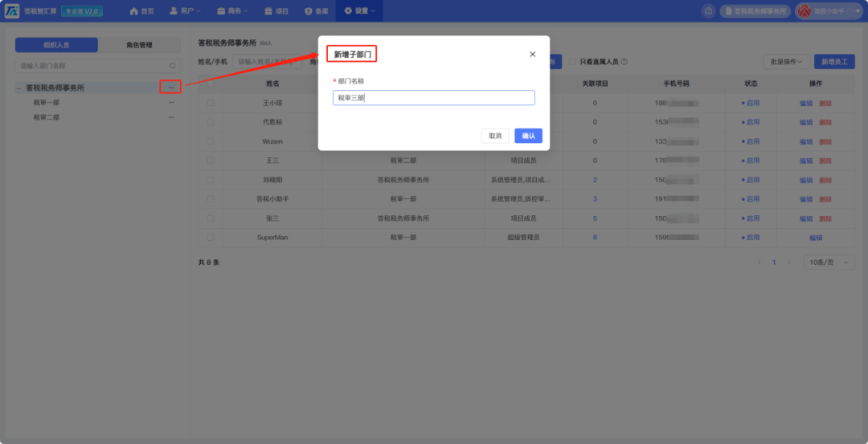This screenshot has height=444, width=868.
Task: Open the 商务 navigation menu
Action: [x=232, y=11]
